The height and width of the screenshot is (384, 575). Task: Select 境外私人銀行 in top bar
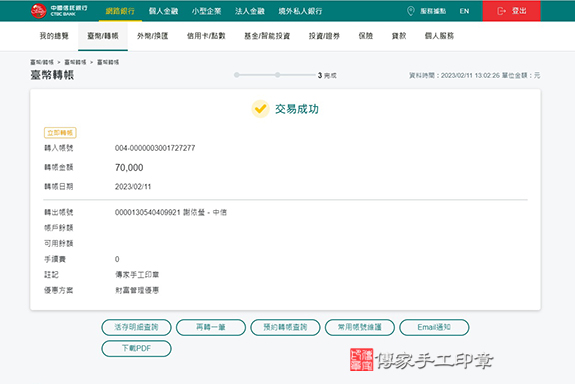point(300,11)
